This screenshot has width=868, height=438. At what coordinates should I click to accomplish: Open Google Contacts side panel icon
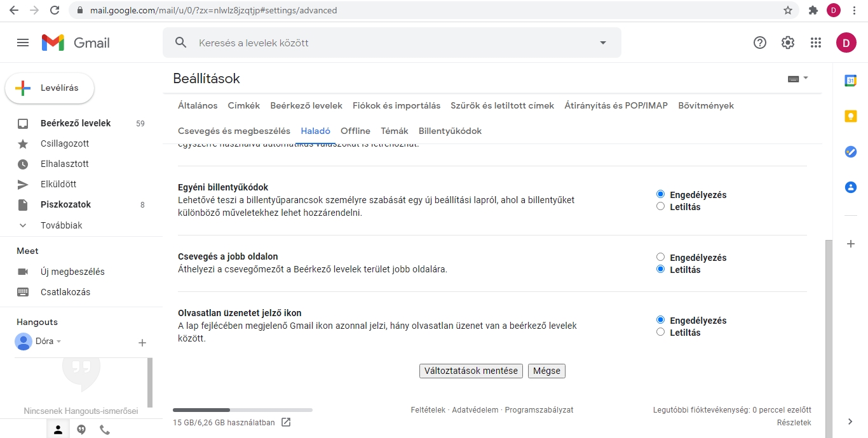click(x=850, y=187)
